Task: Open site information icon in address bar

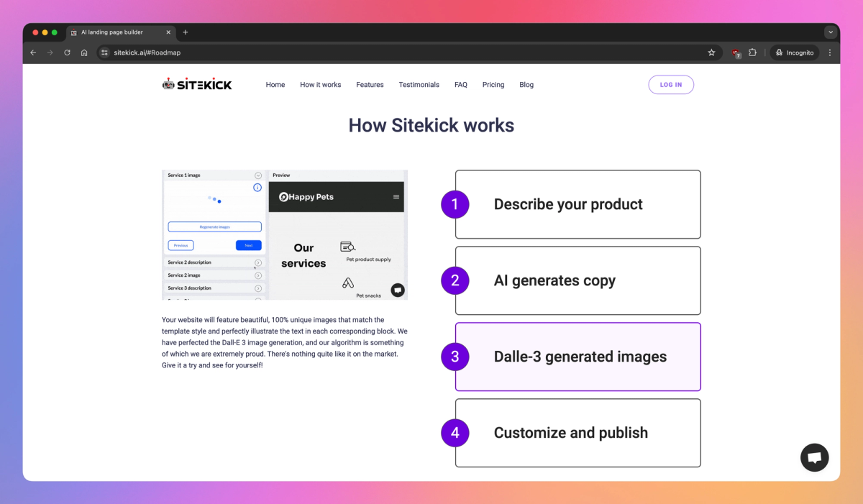Action: pyautogui.click(x=104, y=52)
